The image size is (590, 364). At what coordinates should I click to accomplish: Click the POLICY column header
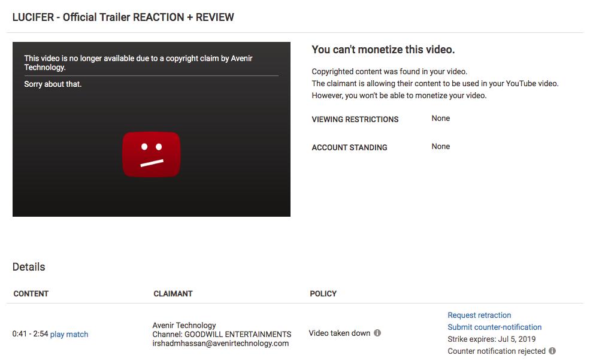tap(323, 294)
